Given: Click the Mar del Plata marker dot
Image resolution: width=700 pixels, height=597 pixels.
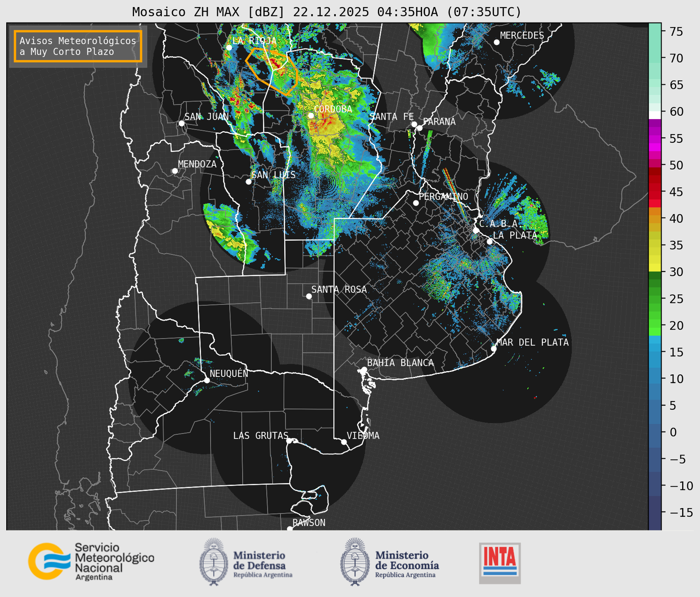Looking at the screenshot, I should pyautogui.click(x=494, y=349).
